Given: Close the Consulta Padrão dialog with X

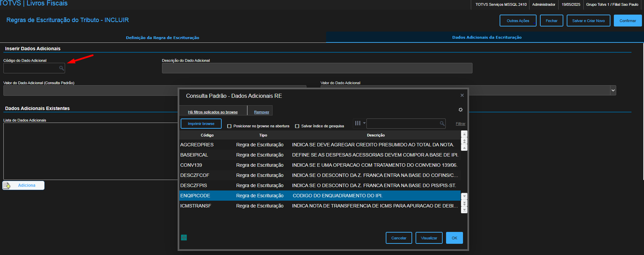Looking at the screenshot, I should pyautogui.click(x=462, y=95).
